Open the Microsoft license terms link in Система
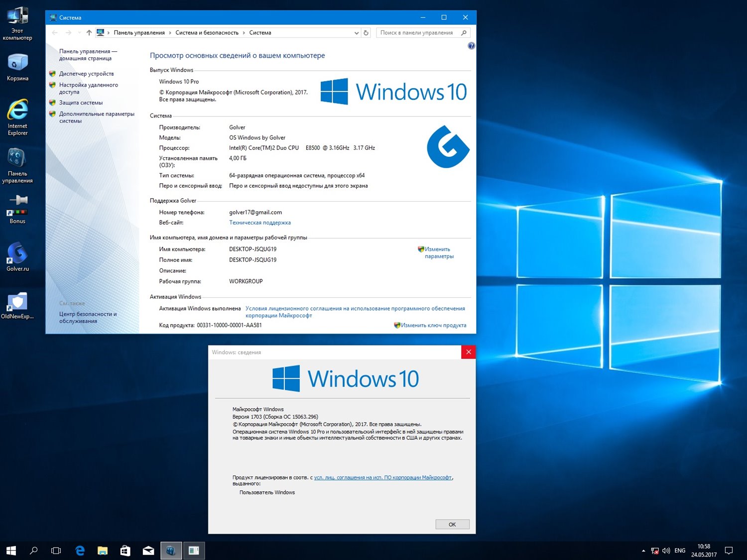Screen dimensions: 747x560 coord(355,312)
